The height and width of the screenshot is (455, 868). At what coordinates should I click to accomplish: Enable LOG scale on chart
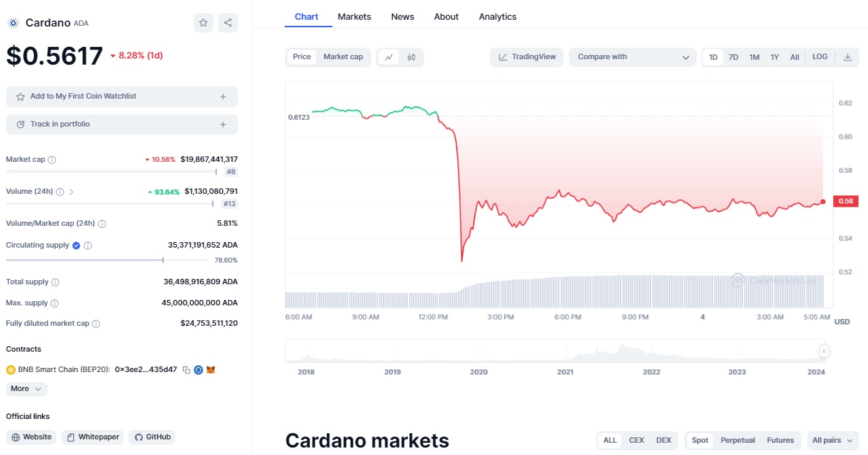point(820,57)
